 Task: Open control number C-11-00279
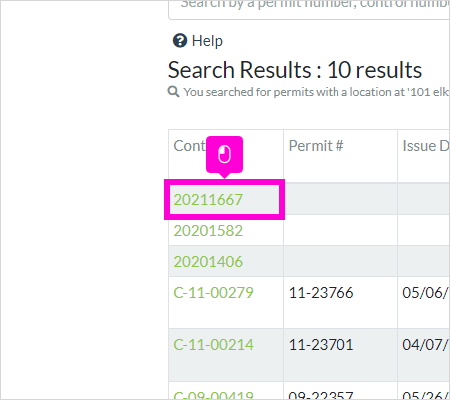point(213,293)
